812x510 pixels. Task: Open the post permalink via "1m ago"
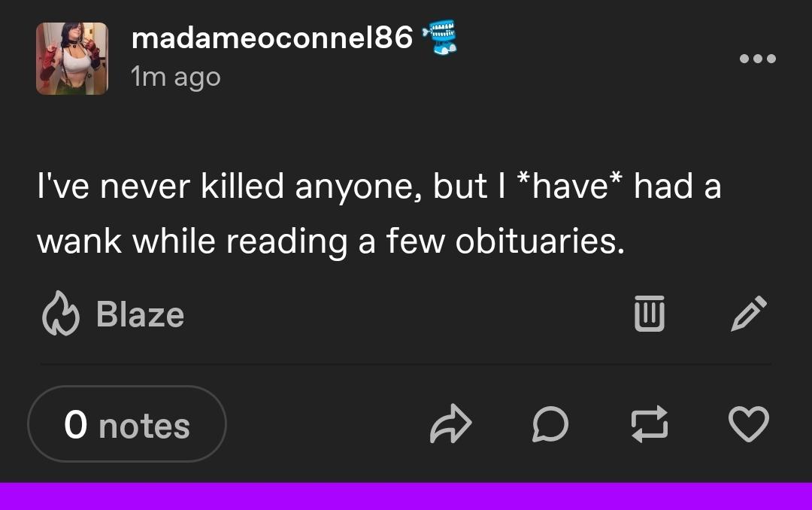[x=176, y=77]
